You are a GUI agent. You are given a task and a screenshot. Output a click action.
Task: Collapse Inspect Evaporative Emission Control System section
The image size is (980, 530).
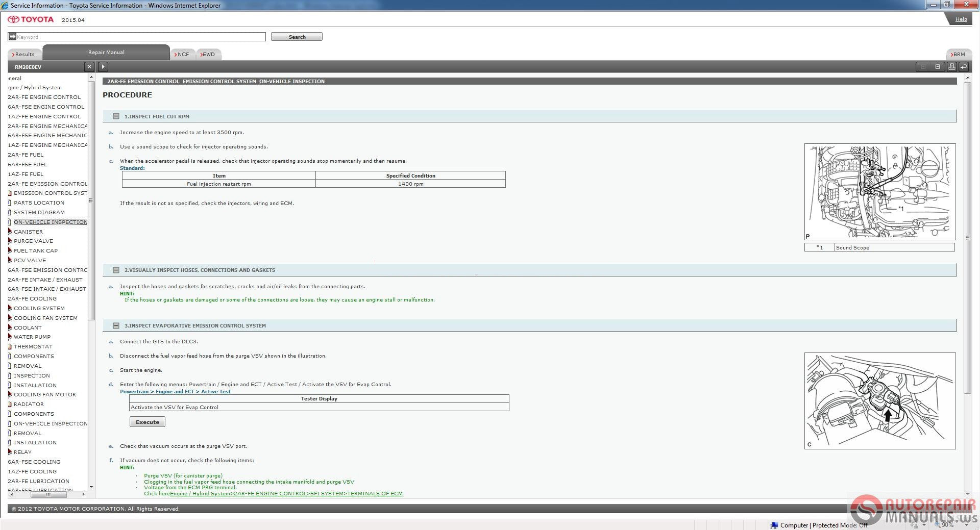point(116,326)
